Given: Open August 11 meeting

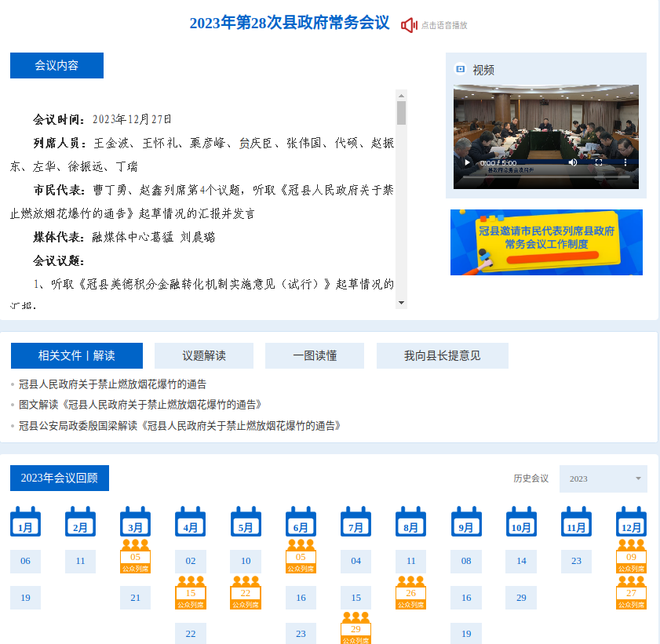Looking at the screenshot, I should [x=410, y=561].
